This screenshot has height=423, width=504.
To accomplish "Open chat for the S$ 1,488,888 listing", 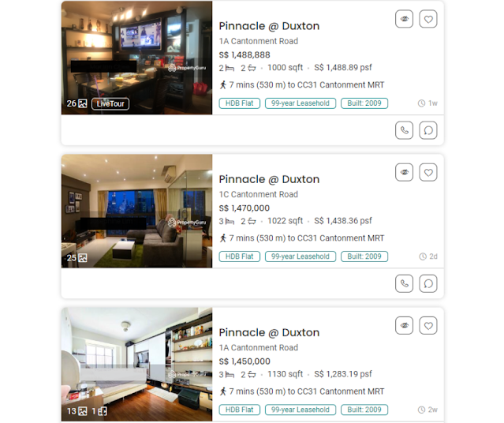I will click(428, 130).
